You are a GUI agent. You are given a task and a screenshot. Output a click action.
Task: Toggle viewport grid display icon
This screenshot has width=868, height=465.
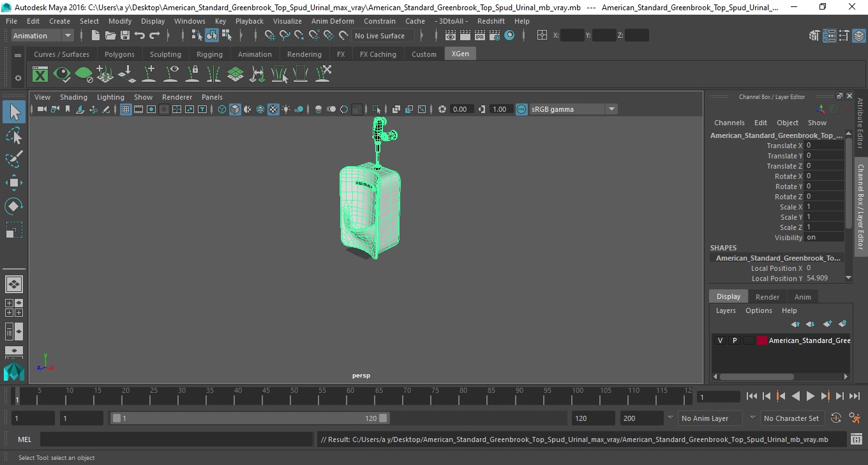[x=126, y=109]
